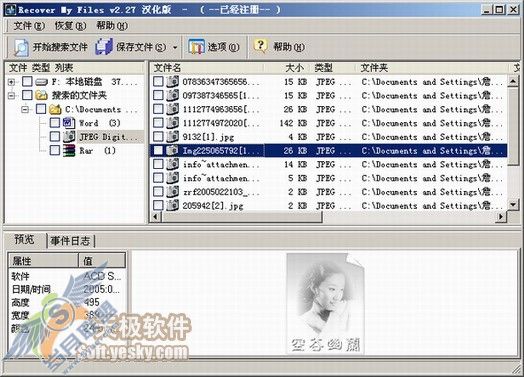Switch to the 事件日志 tab
The height and width of the screenshot is (377, 524).
click(x=71, y=241)
